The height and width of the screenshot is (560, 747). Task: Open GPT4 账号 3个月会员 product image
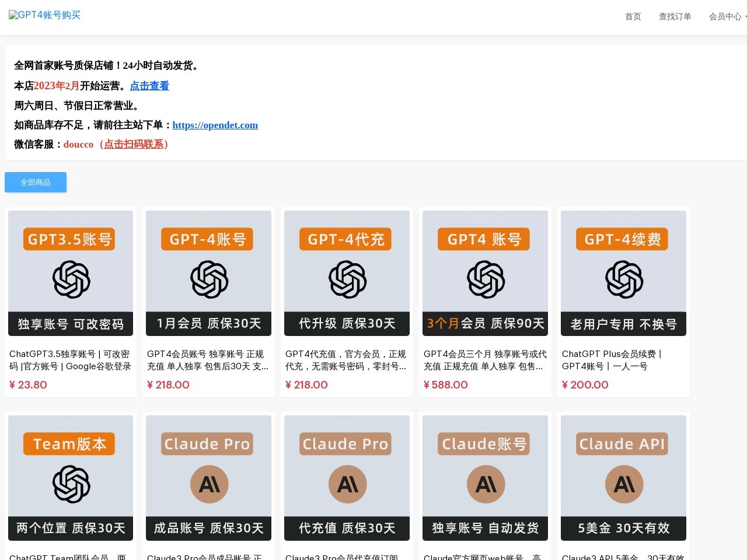tap(485, 273)
